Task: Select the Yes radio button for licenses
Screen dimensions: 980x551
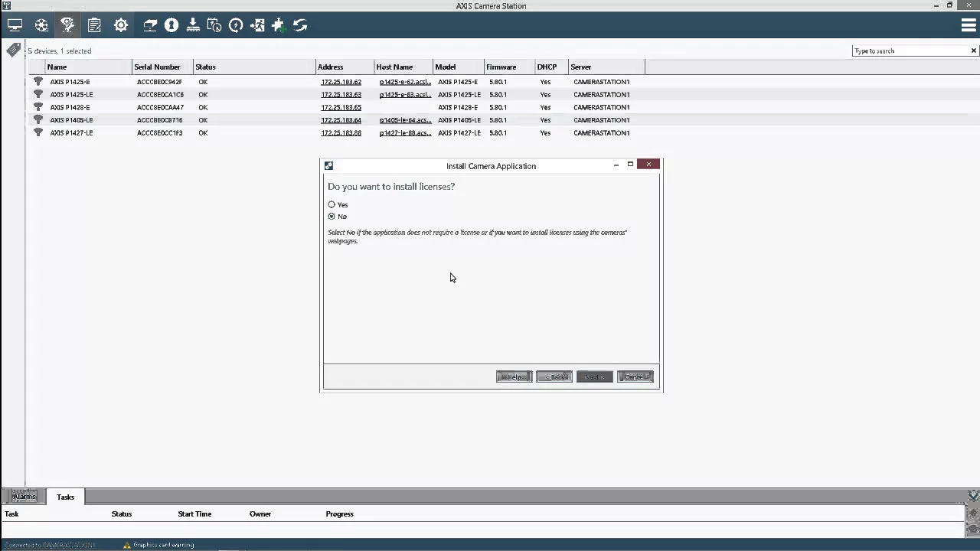Action: coord(332,204)
